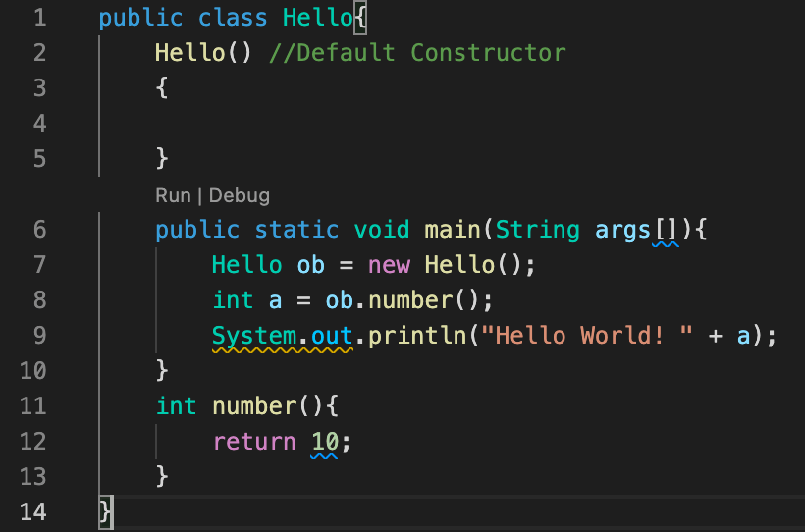Click the class name 'Hello' on line 1

pyautogui.click(x=318, y=18)
